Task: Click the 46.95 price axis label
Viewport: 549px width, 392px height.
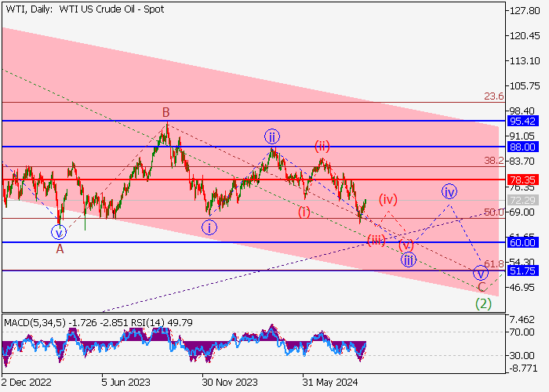Action: 522,288
